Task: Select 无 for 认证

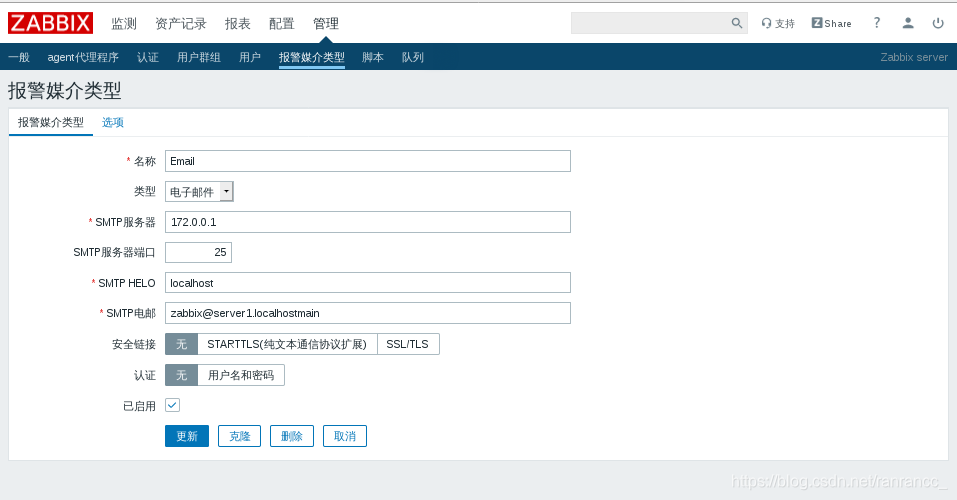Action: click(x=181, y=375)
